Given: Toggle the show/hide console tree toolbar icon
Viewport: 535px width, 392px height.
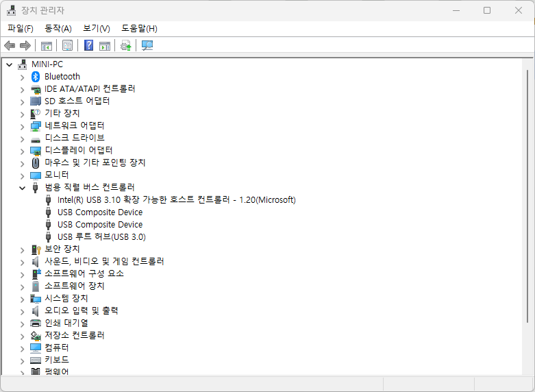Looking at the screenshot, I should [47, 45].
